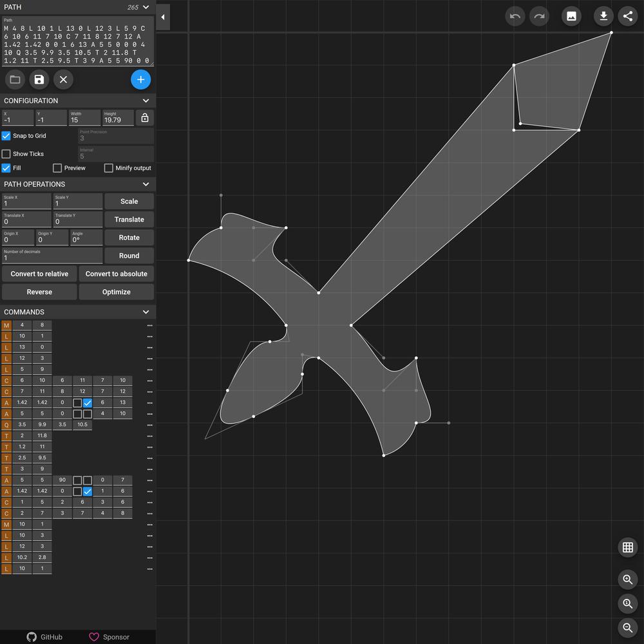Screen dimensions: 644x644
Task: Open the image upload icon
Action: pyautogui.click(x=571, y=16)
